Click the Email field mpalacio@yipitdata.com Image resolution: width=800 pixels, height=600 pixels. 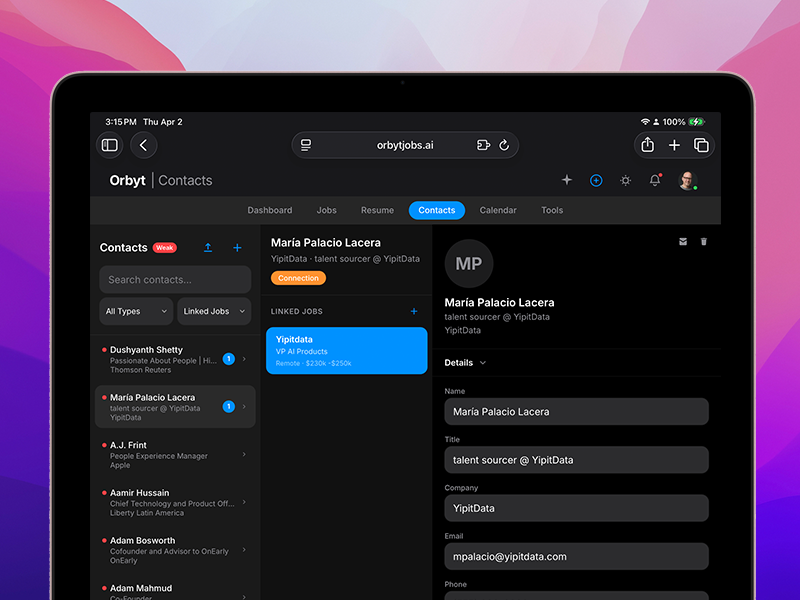tap(577, 557)
